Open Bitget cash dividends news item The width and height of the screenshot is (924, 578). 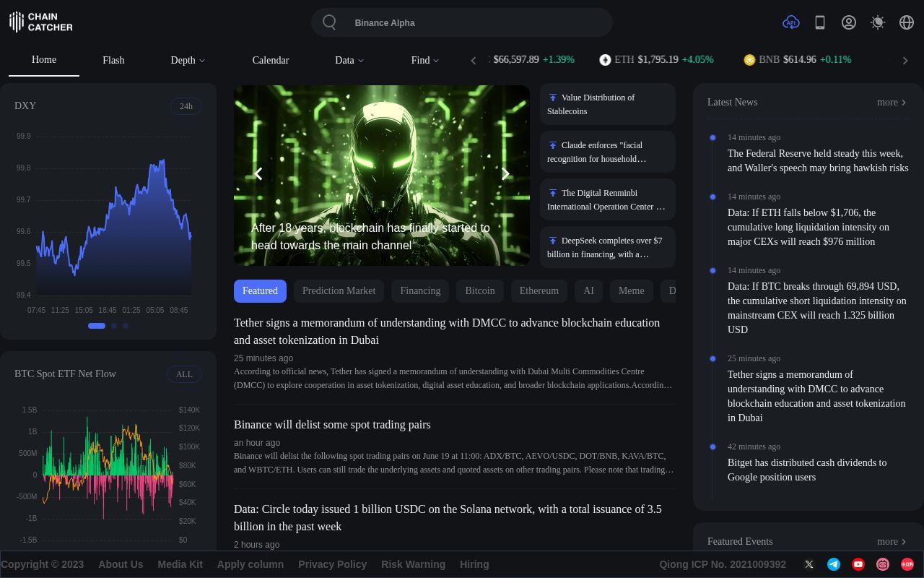coord(807,470)
